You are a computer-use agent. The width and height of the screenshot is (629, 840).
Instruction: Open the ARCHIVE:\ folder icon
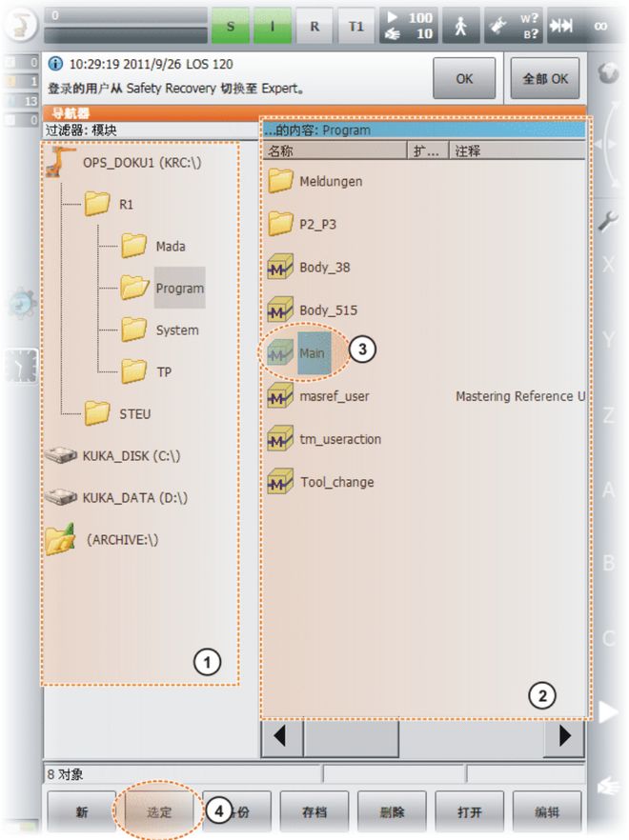pos(61,540)
